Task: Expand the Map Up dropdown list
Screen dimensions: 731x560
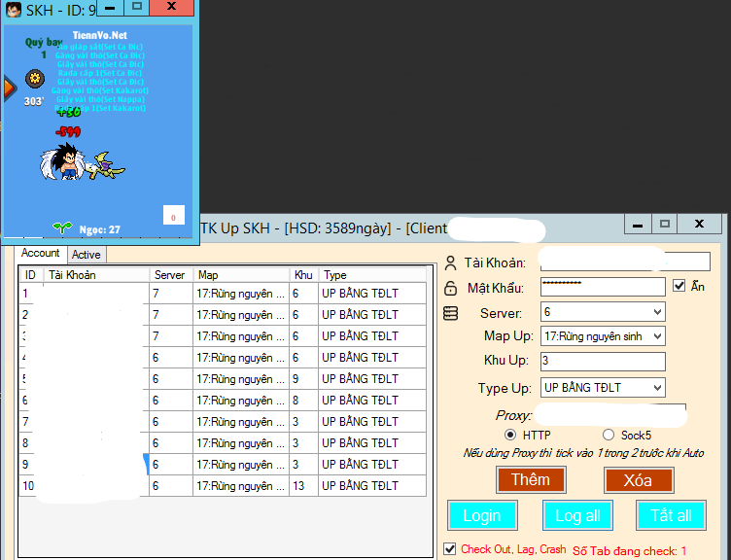Action: coord(657,336)
